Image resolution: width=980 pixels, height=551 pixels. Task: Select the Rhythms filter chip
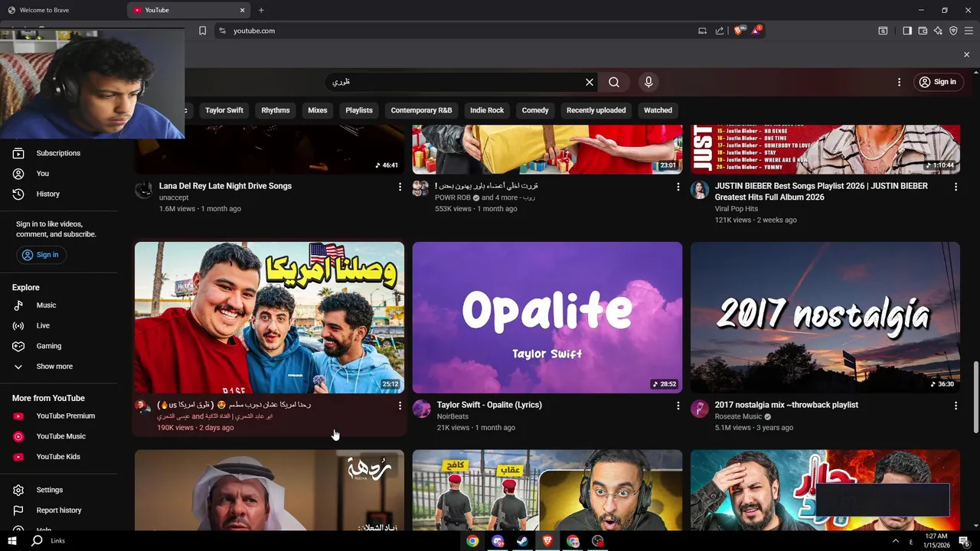click(x=276, y=110)
